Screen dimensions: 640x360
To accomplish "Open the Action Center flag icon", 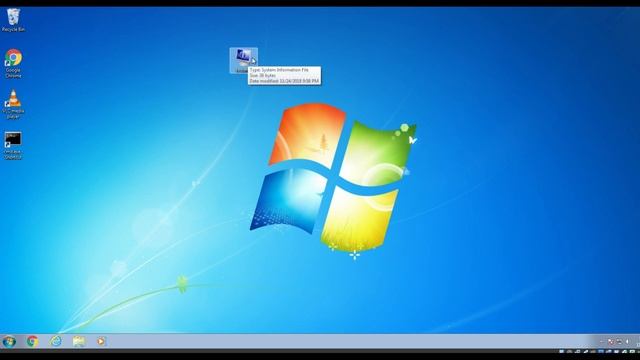I will (611, 342).
